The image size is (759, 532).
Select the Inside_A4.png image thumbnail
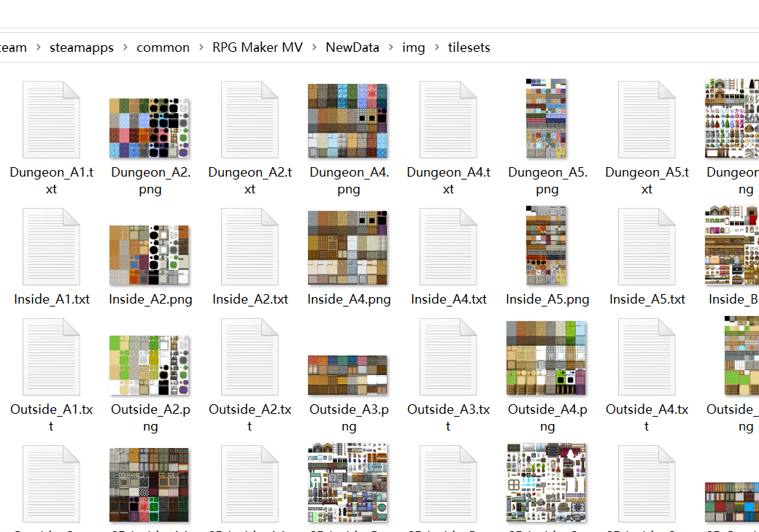click(x=347, y=248)
